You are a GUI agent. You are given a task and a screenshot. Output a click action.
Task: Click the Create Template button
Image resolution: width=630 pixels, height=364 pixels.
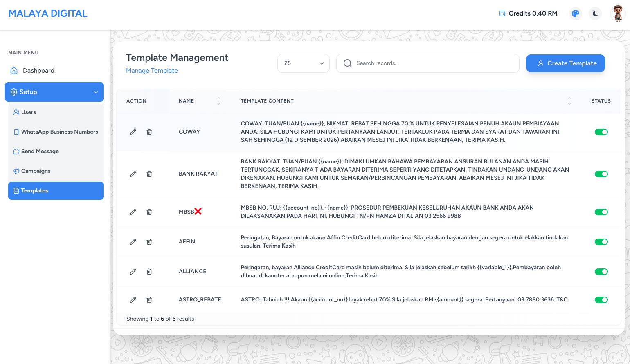tap(565, 63)
